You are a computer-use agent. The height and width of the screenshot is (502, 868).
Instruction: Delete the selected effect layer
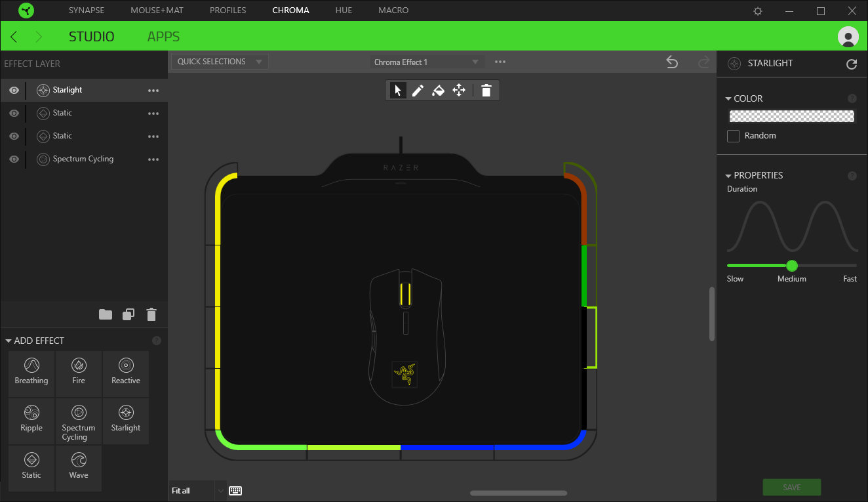[151, 314]
